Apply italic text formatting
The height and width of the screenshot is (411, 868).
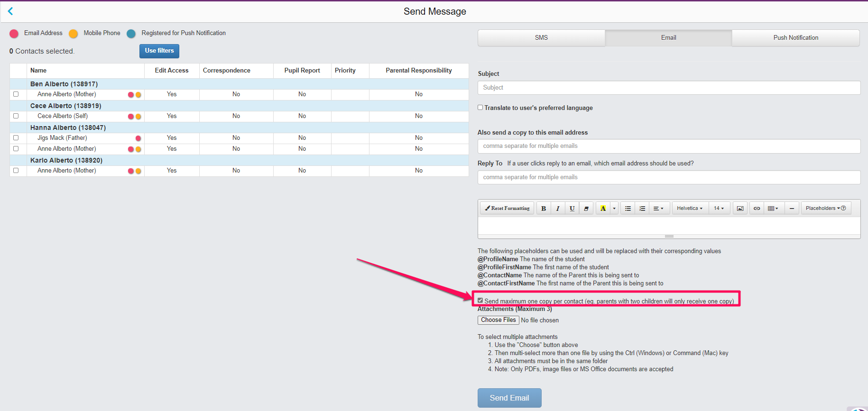click(558, 209)
